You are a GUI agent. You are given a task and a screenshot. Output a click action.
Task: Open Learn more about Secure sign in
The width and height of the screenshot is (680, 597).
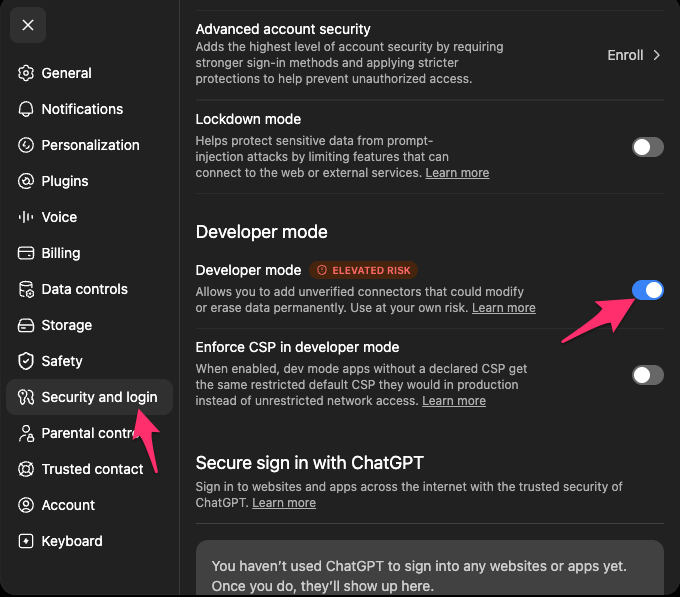pos(284,502)
